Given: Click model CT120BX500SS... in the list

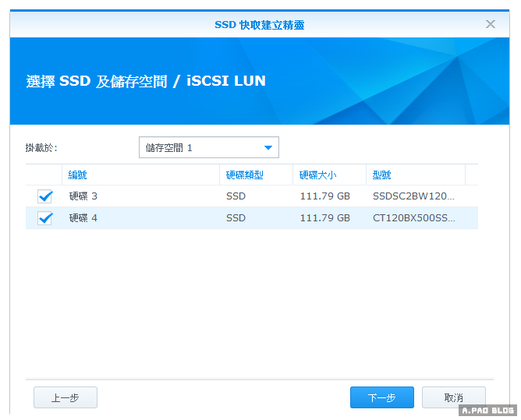Looking at the screenshot, I should [413, 218].
